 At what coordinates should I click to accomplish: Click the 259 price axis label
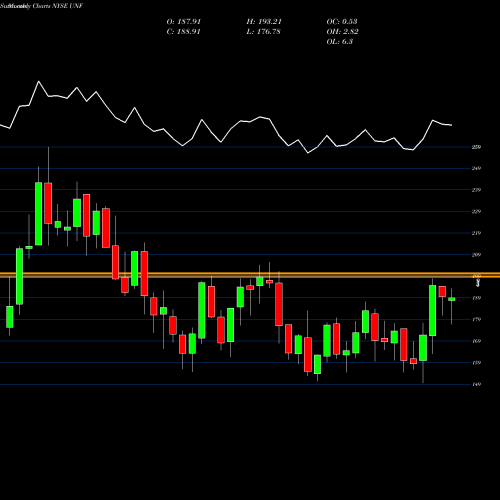[x=476, y=147]
